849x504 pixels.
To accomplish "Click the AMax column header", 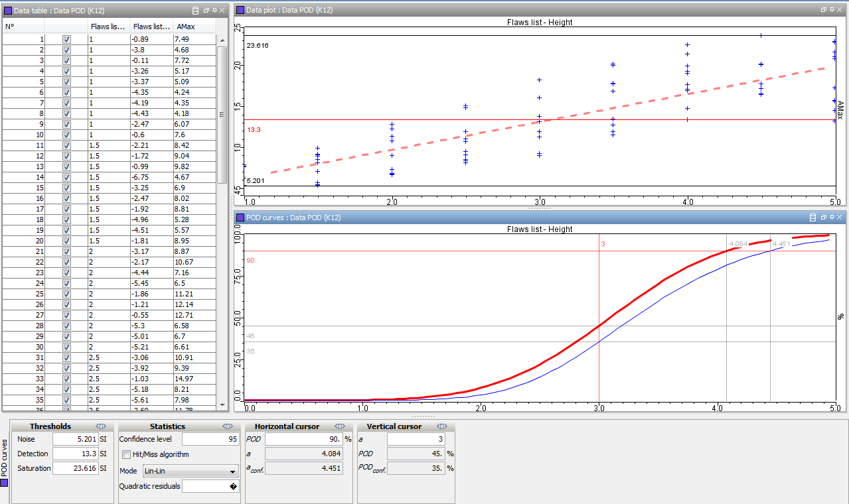I will (194, 27).
